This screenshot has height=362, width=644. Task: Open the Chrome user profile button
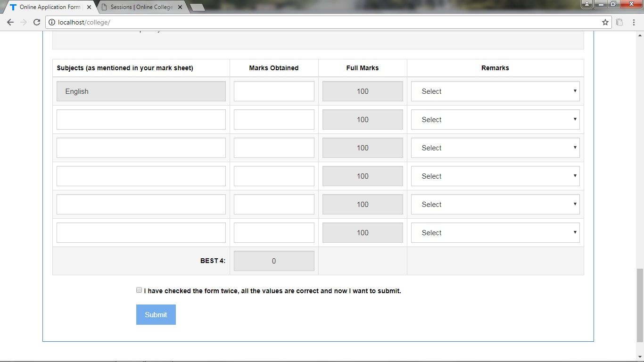tap(586, 4)
